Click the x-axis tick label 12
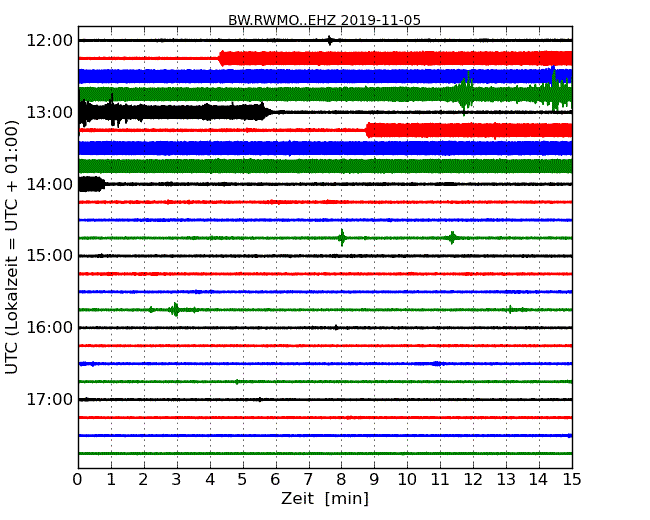The width and height of the screenshot is (650, 520). pyautogui.click(x=473, y=480)
